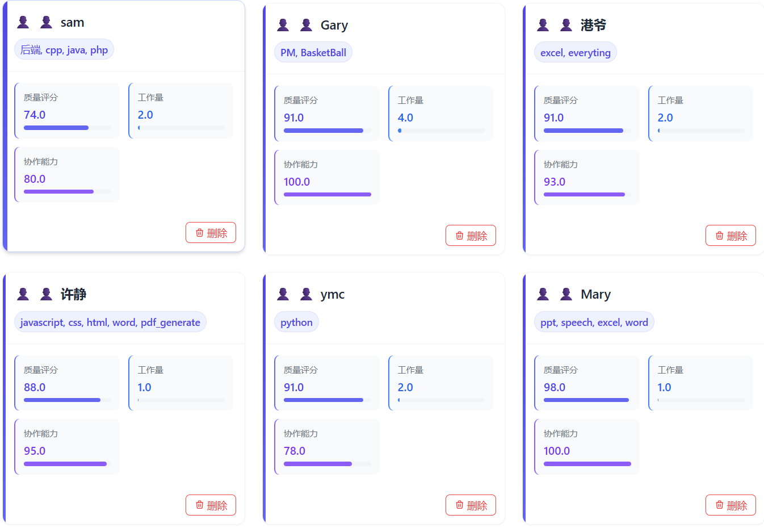Click the first avatar icon on sam's card
The height and width of the screenshot is (532, 764).
click(23, 22)
